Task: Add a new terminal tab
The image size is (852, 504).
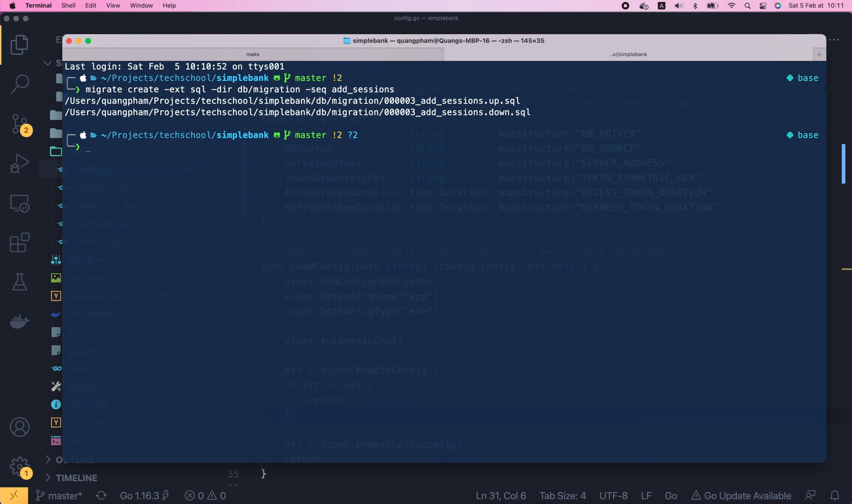Action: click(819, 55)
